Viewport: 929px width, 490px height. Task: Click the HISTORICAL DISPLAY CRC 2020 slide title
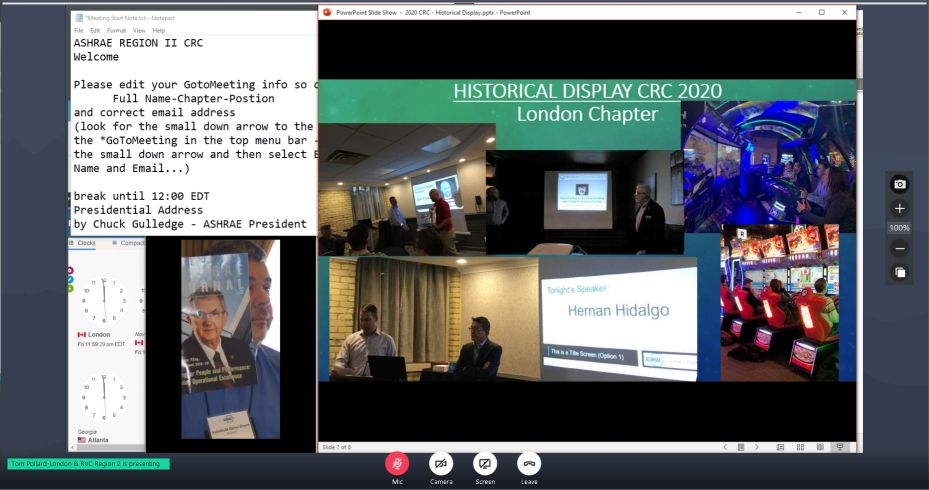(x=587, y=91)
